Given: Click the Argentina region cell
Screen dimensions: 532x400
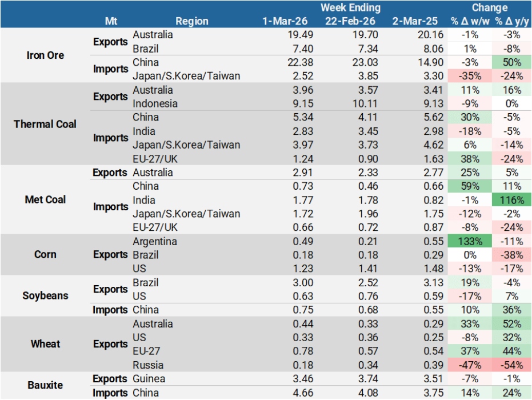Looking at the screenshot, I should (x=155, y=241).
